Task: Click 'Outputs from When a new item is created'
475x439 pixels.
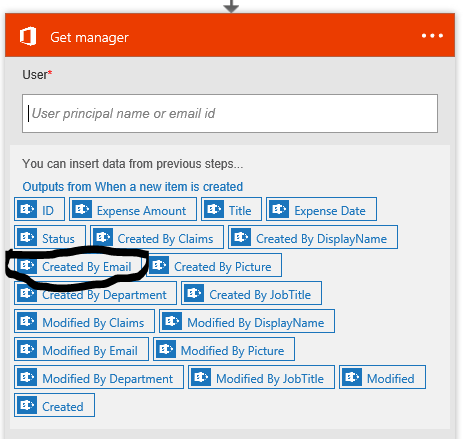Action: tap(133, 187)
